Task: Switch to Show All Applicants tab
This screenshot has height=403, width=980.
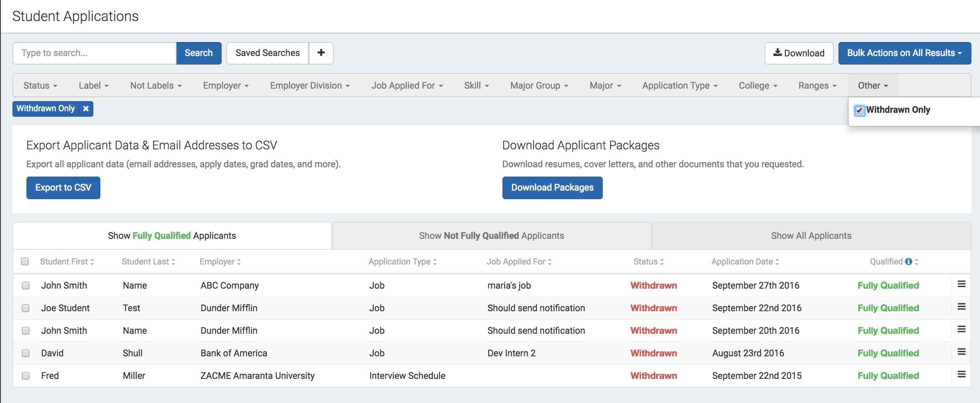Action: coord(811,236)
